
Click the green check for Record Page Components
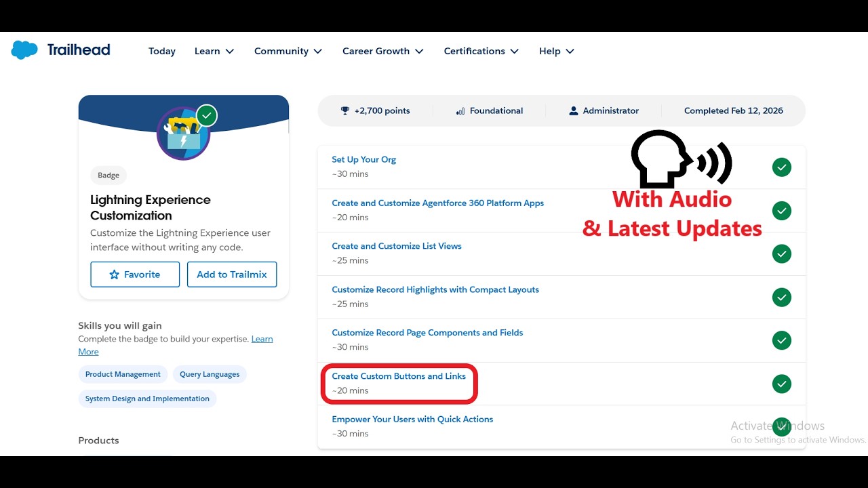click(782, 340)
